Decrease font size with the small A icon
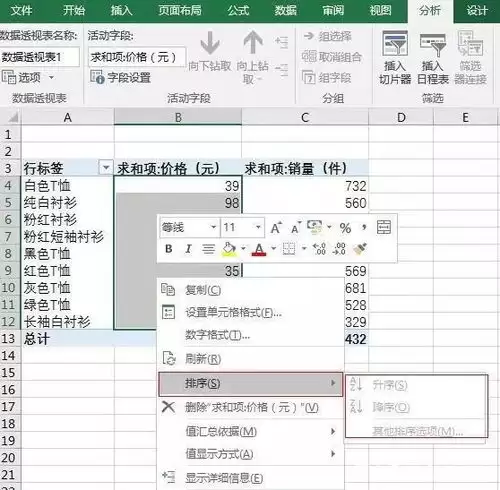Screen dimensions: 500x490 point(296,228)
